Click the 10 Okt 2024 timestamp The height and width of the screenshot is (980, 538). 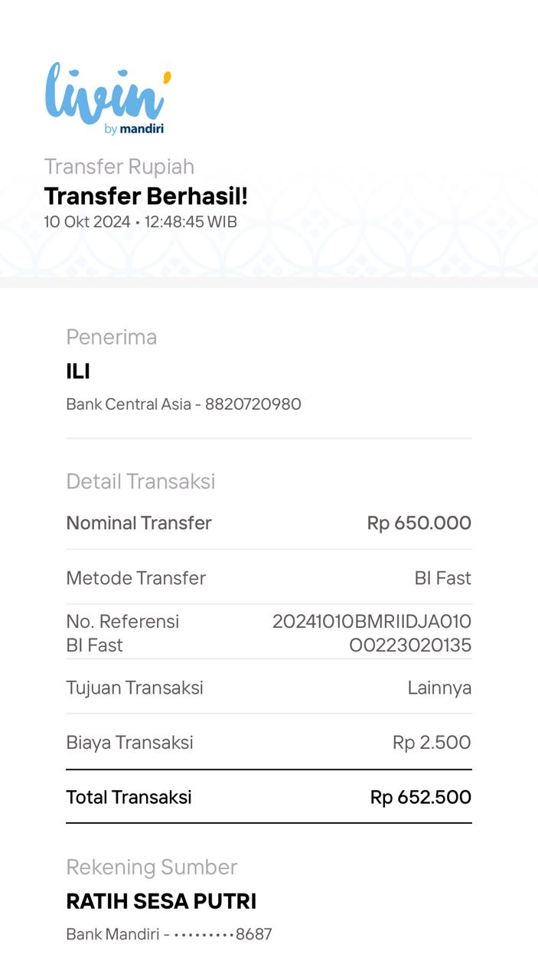click(x=140, y=222)
